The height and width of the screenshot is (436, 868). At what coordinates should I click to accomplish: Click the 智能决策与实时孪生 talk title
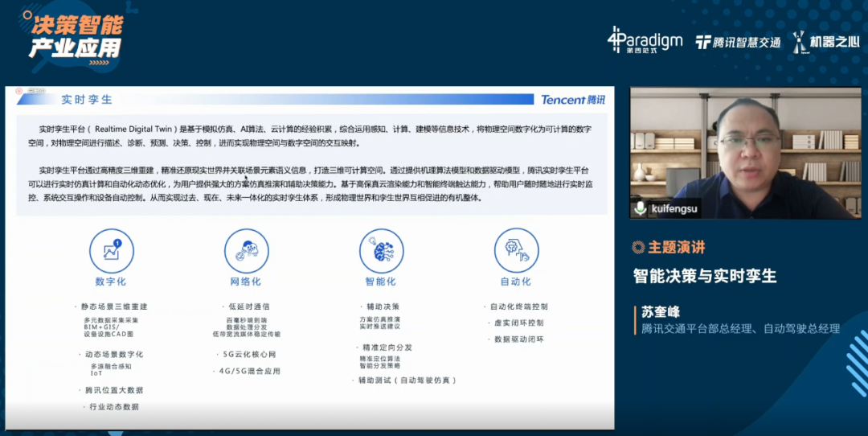pos(705,276)
